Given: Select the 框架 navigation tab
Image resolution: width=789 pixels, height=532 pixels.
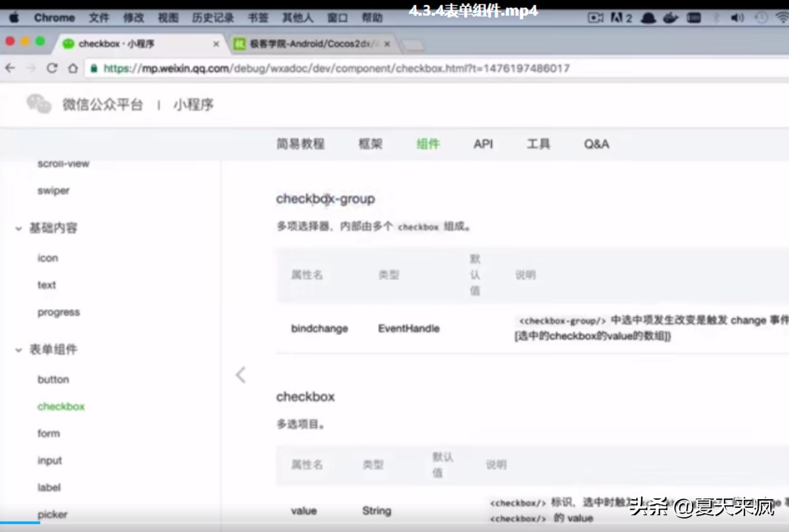Looking at the screenshot, I should (x=370, y=144).
